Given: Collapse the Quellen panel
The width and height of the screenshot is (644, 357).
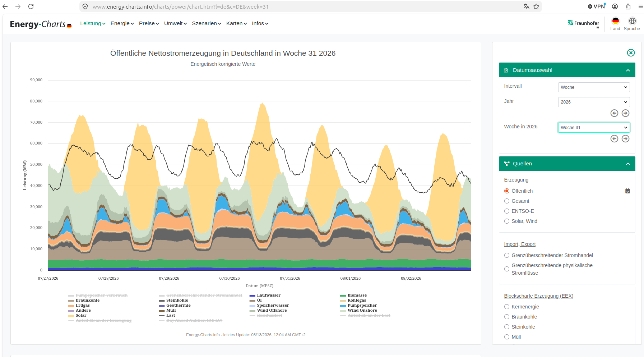Looking at the screenshot, I should (x=628, y=164).
